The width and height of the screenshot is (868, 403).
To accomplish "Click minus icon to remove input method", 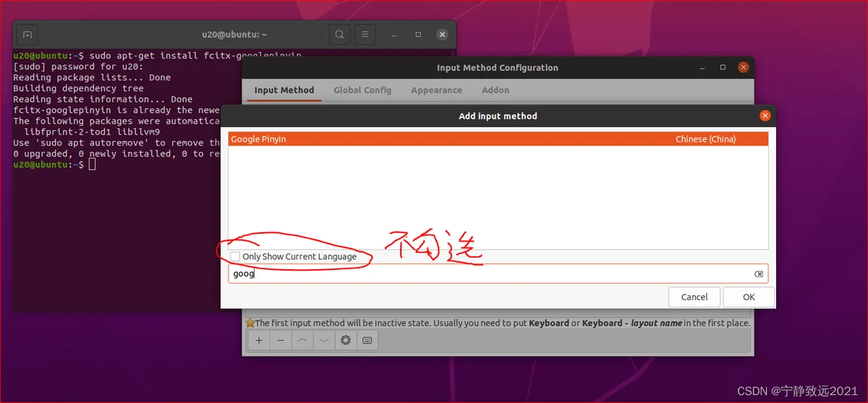I will (x=281, y=340).
